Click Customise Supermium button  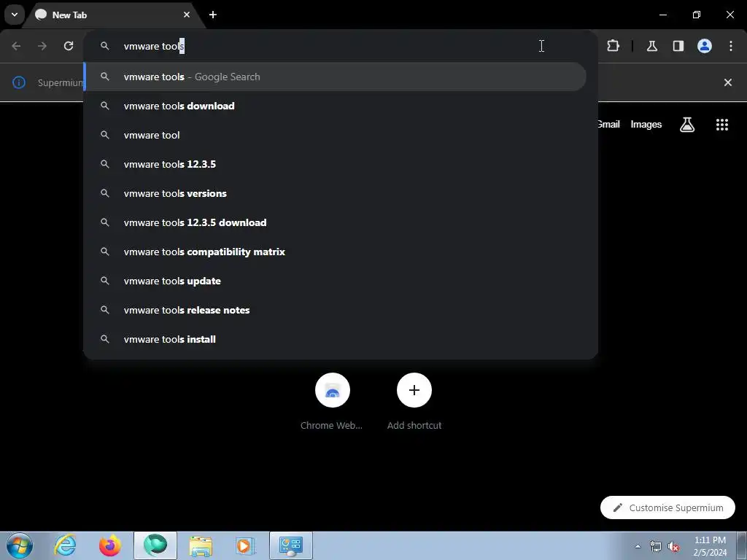tap(667, 507)
